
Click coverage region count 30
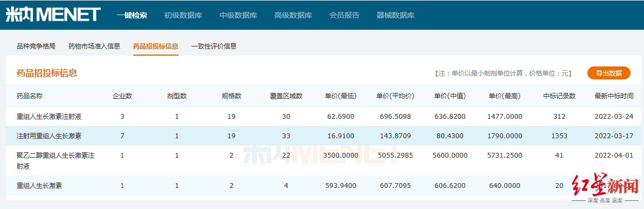click(x=286, y=117)
